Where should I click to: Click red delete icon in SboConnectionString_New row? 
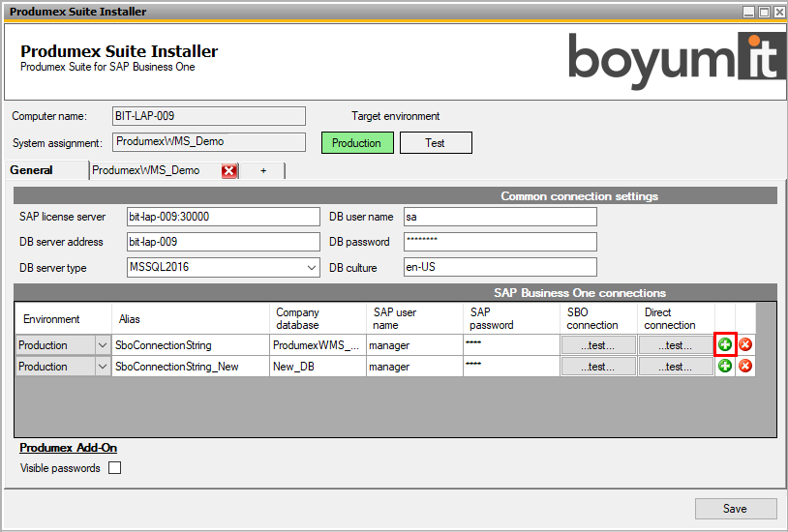coord(745,366)
